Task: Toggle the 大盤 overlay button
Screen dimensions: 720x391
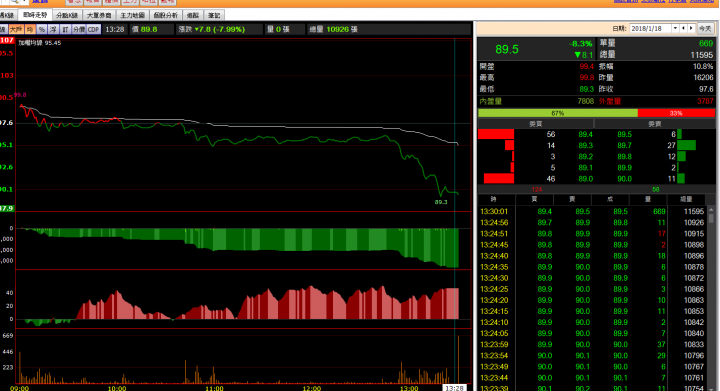Action: point(16,29)
